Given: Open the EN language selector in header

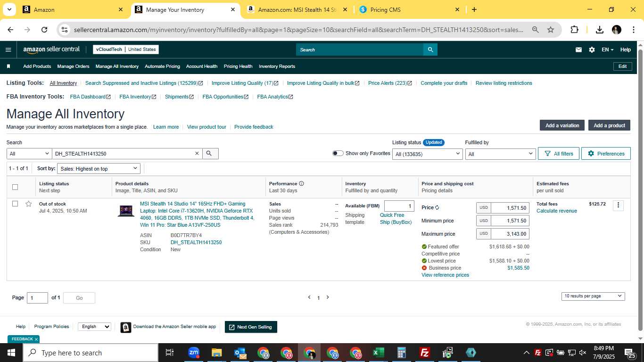Looking at the screenshot, I should coord(608,49).
